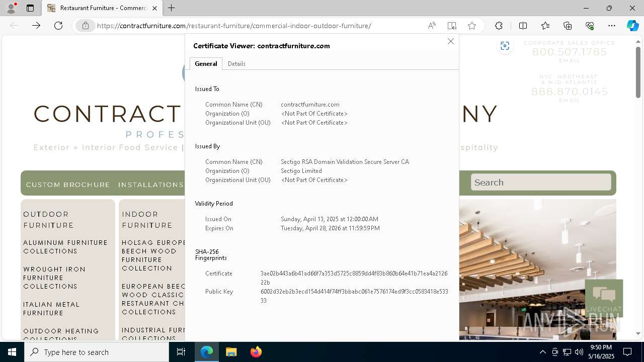Viewport: 644px width, 362px height.
Task: Open Firefox in taskbar
Action: pyautogui.click(x=256, y=352)
